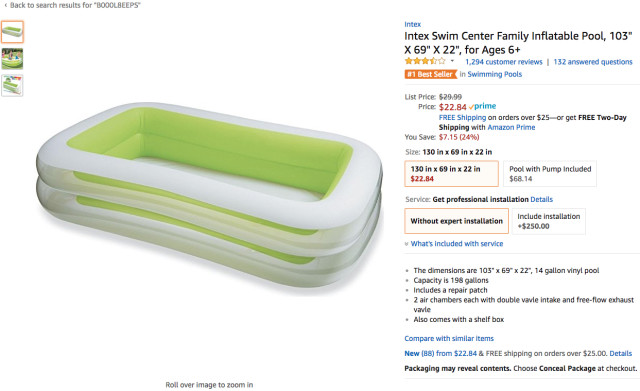
Task: Click Compare with similar items
Action: coord(449,339)
